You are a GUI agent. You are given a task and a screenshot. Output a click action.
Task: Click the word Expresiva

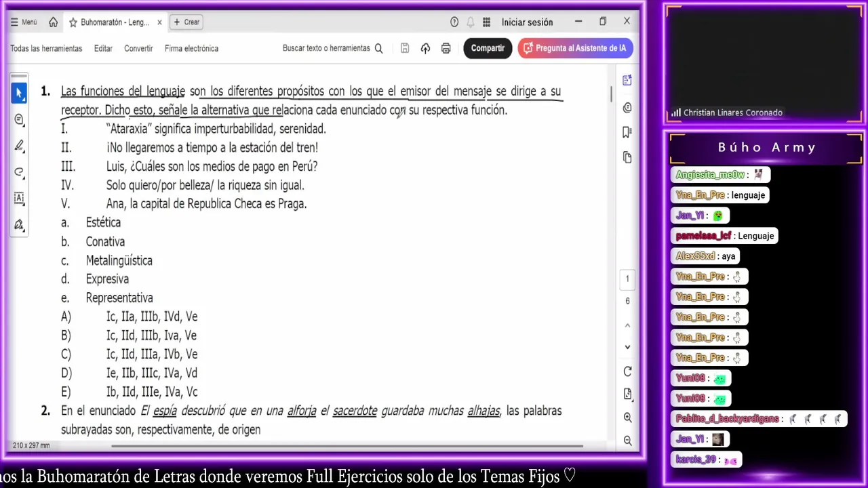[107, 279]
